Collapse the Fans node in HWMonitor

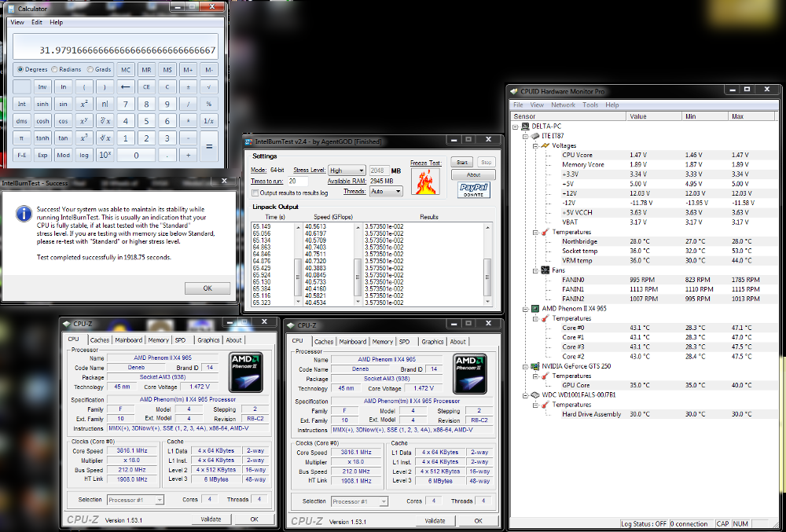point(535,270)
